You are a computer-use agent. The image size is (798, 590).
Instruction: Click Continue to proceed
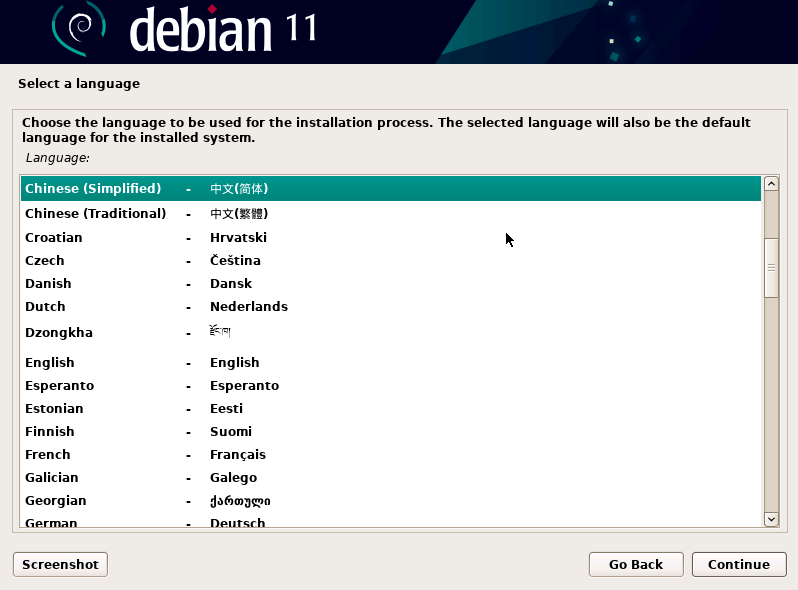[x=739, y=565]
